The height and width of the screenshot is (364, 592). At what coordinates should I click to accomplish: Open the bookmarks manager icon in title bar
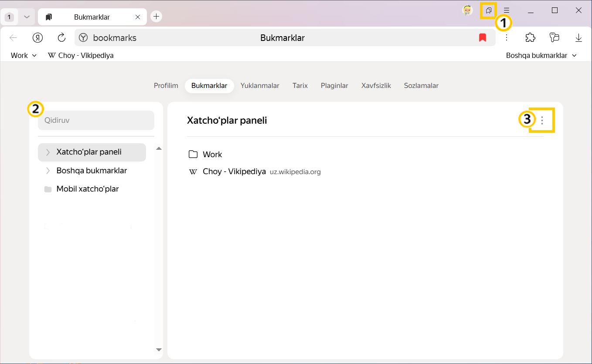coord(488,10)
